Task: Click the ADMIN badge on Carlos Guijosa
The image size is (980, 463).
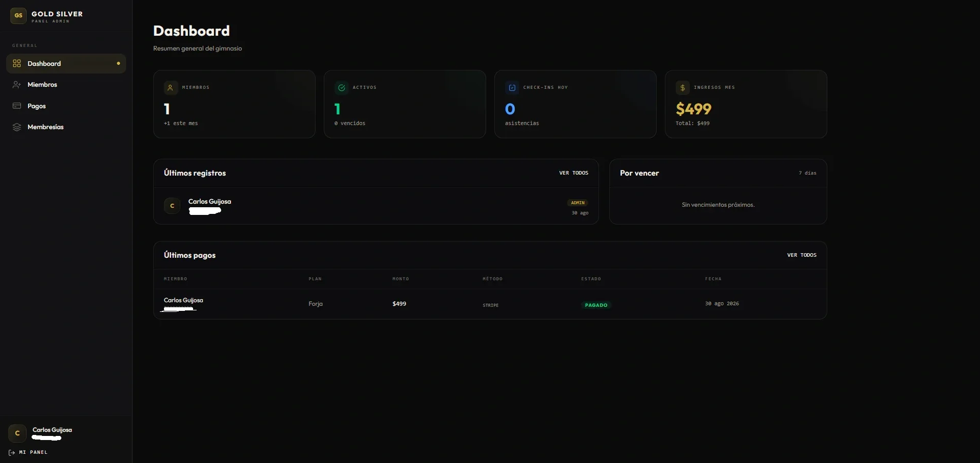Action: click(578, 203)
